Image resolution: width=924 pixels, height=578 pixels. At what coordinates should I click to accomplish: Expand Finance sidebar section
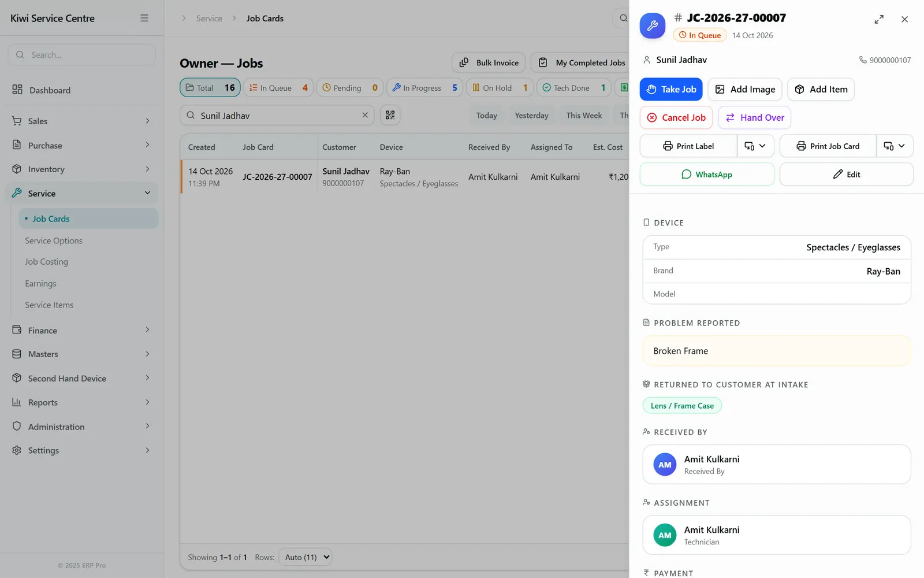[x=81, y=330]
